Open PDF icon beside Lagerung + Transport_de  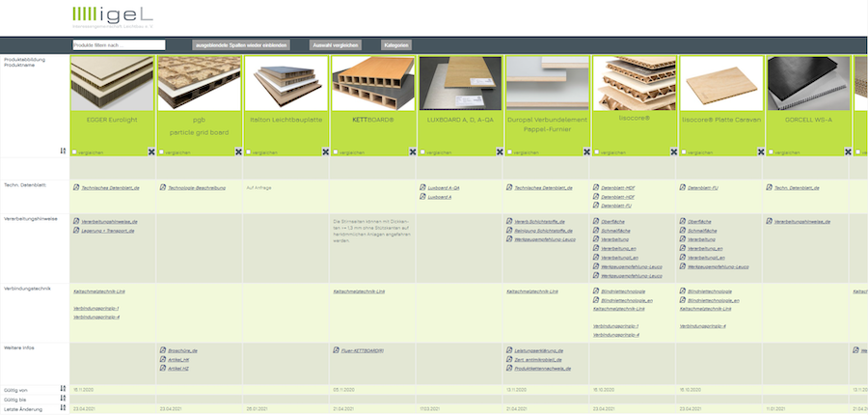(x=76, y=230)
